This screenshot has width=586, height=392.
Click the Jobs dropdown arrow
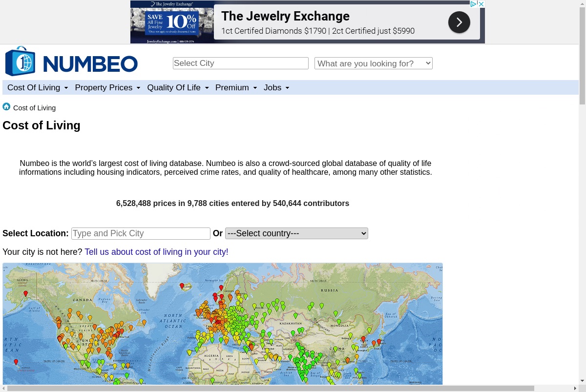[287, 88]
